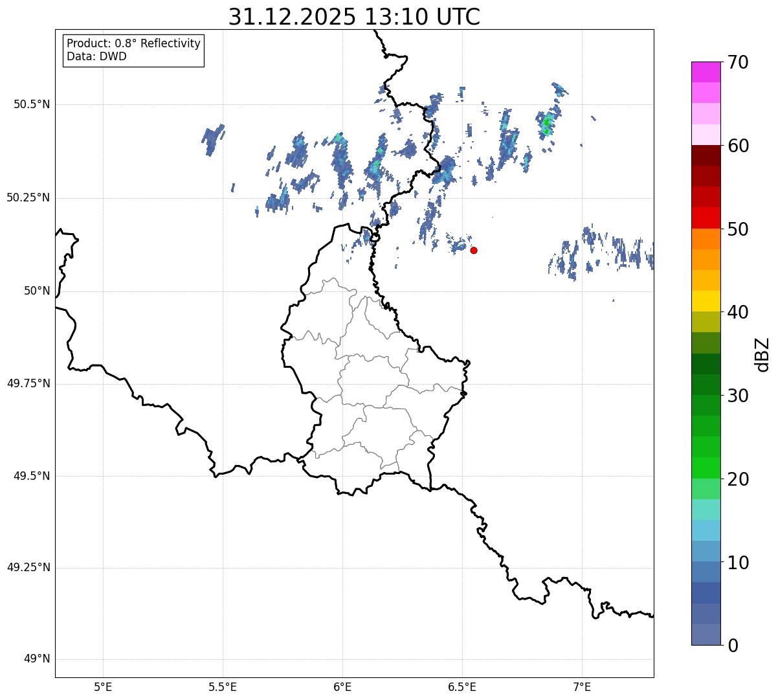Click the colorbar value 10
Viewport: 778px width, 700px height.
[738, 562]
